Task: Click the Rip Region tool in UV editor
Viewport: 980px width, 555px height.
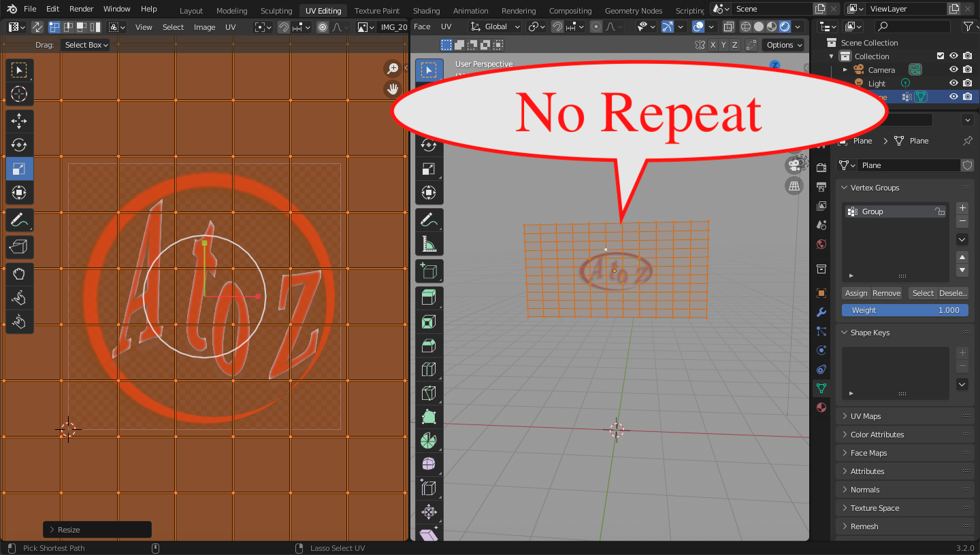Action: click(x=19, y=247)
